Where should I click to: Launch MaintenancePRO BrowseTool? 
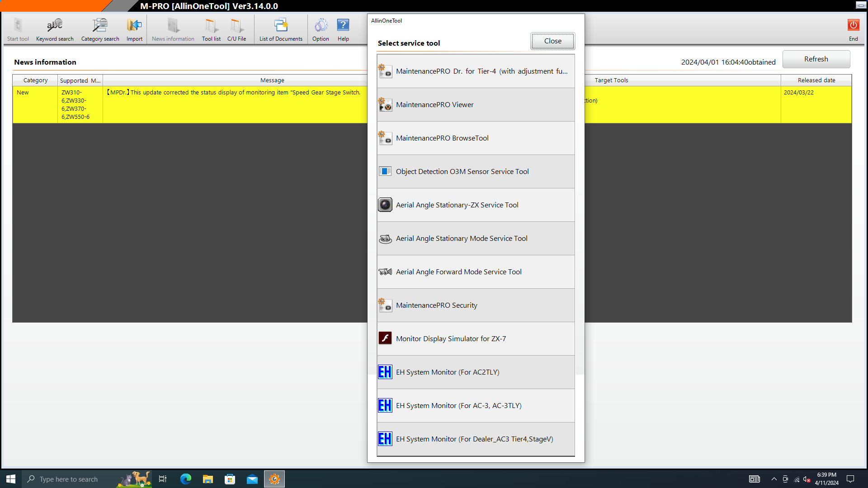[476, 138]
